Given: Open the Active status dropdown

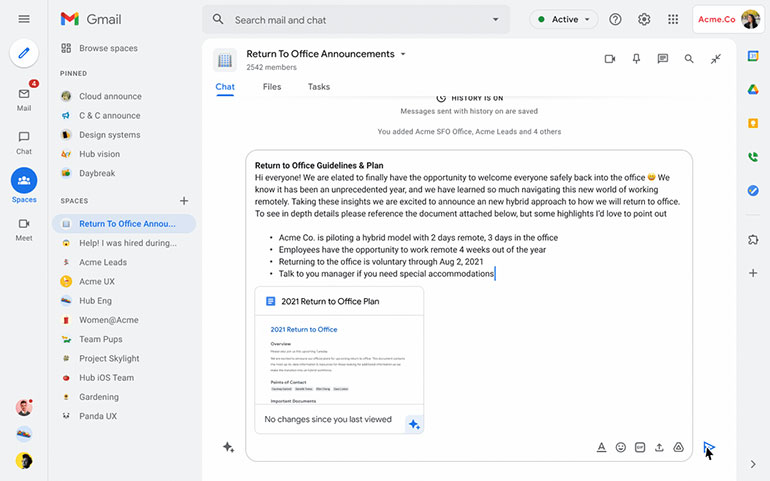Looking at the screenshot, I should (564, 19).
